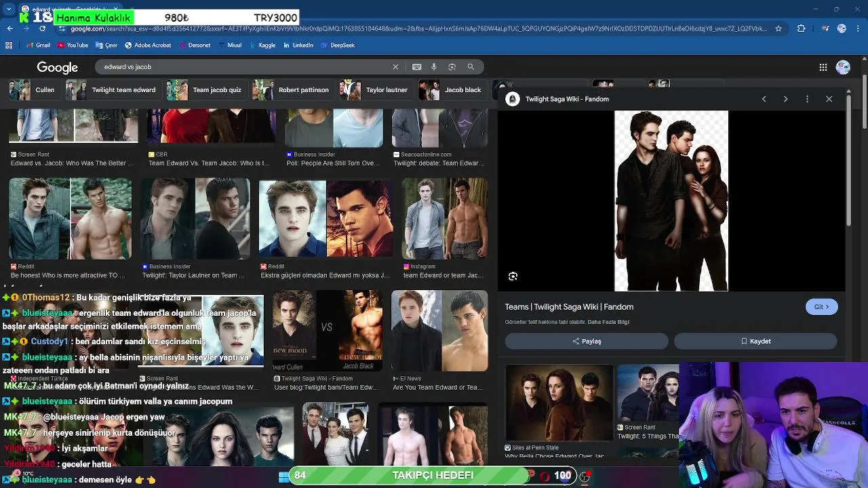Viewport: 868px width, 488px height.
Task: Click the preview panel scrollbar
Action: click(x=848, y=159)
